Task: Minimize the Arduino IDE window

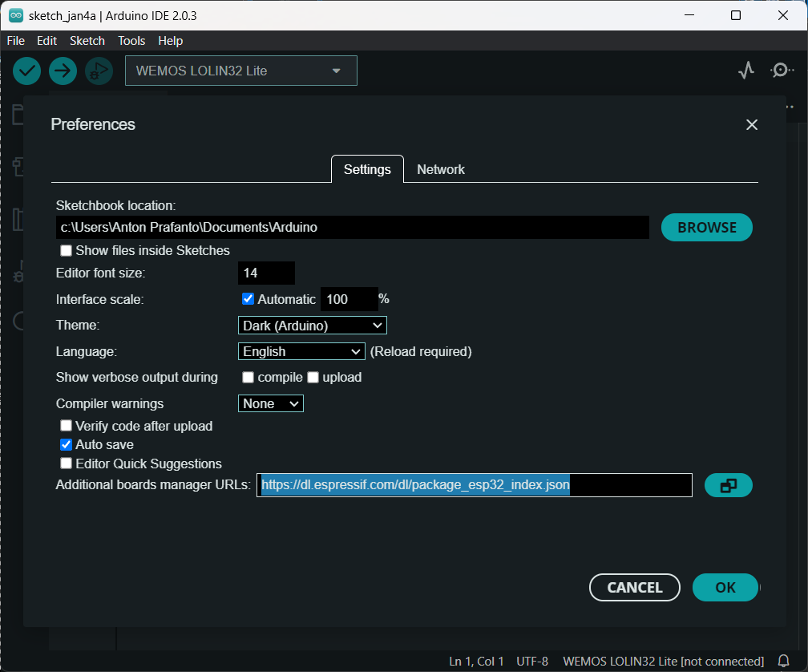Action: 689,15
